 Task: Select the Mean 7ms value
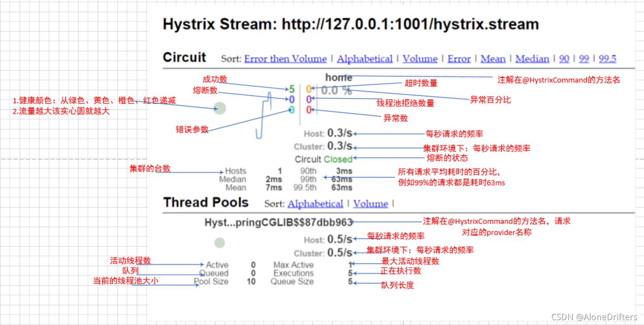pos(274,187)
